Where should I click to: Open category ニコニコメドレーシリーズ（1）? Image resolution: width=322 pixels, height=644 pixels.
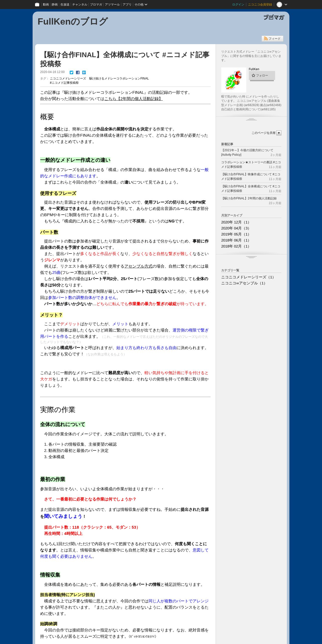[248, 277]
